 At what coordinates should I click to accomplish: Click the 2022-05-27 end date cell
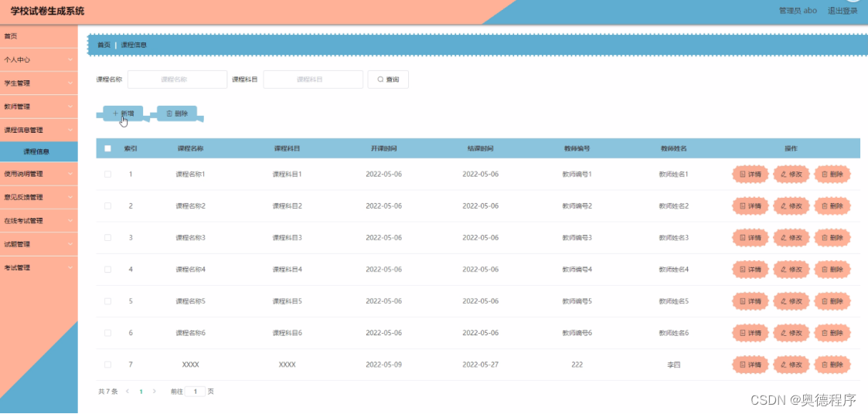(x=481, y=365)
